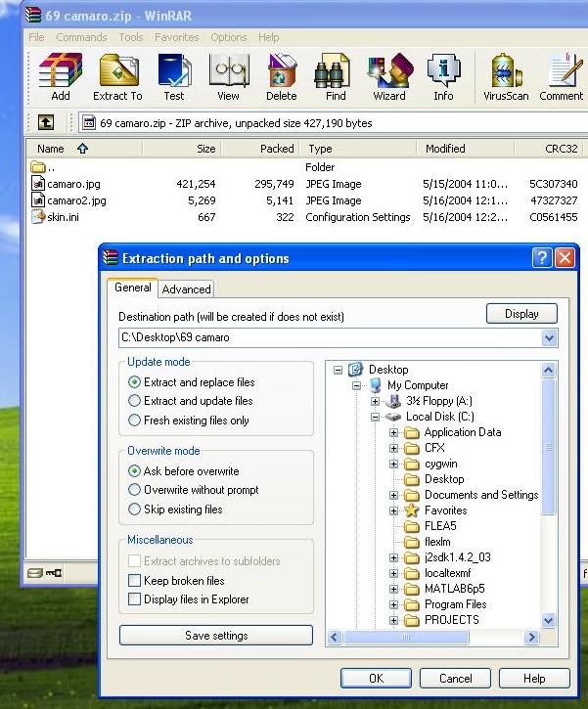The image size is (588, 709).
Task: Open the destination path dropdown arrow
Action: coord(549,337)
